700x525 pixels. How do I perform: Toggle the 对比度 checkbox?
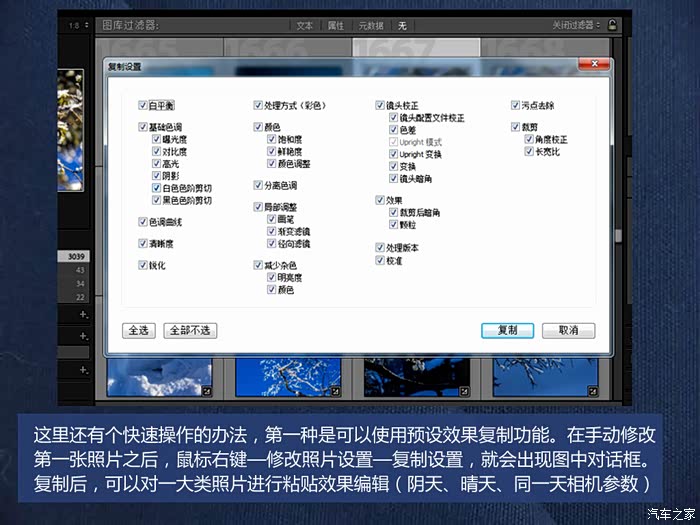tap(156, 151)
